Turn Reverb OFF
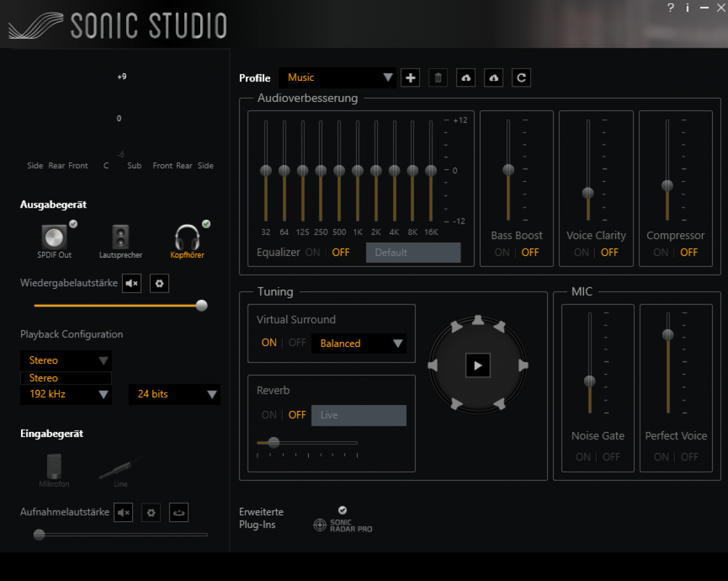Image resolution: width=728 pixels, height=581 pixels. coord(297,415)
